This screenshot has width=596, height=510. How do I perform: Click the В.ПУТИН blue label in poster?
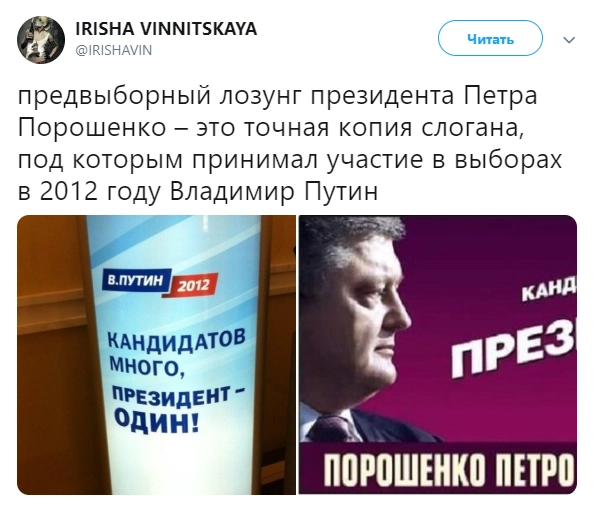136,280
